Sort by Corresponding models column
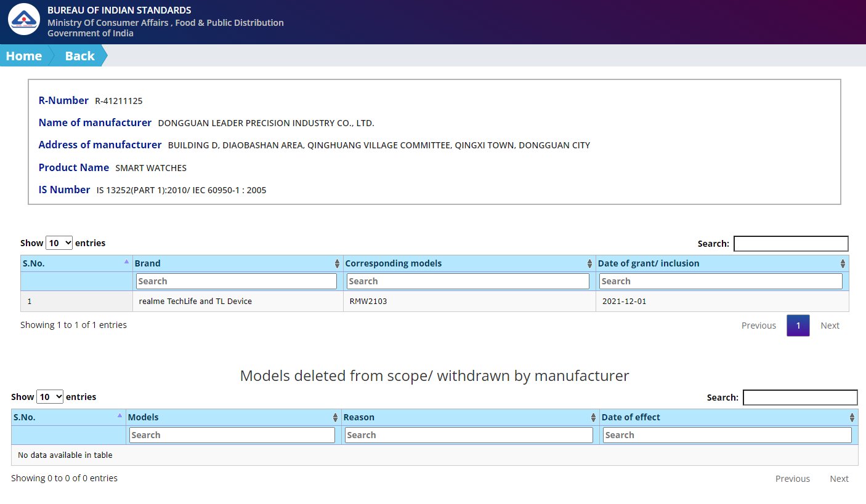Image resolution: width=866 pixels, height=504 pixels. tap(469, 263)
